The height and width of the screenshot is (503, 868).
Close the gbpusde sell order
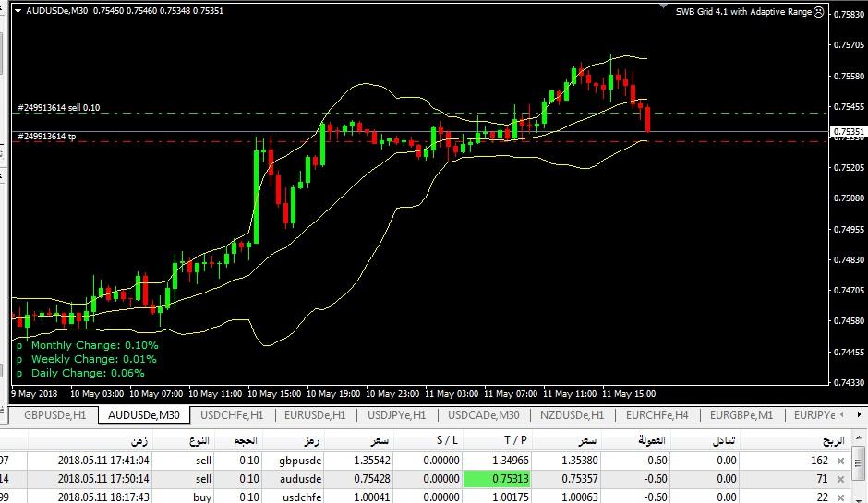tap(840, 461)
